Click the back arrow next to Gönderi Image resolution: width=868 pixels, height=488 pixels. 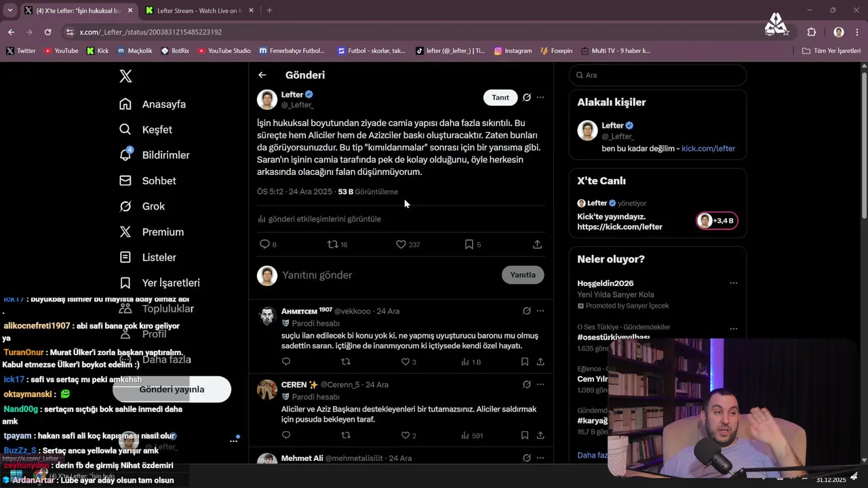[x=262, y=75]
